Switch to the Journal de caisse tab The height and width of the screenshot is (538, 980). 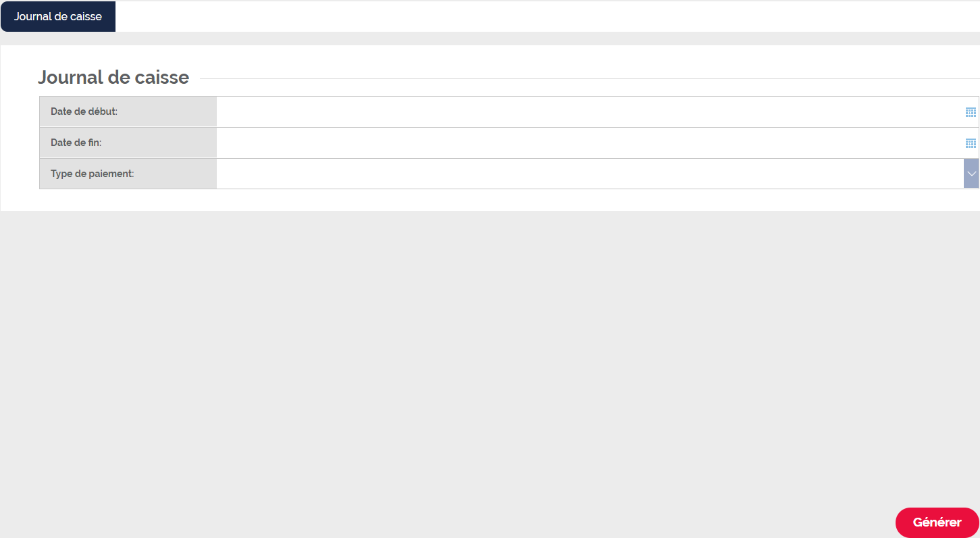(58, 16)
